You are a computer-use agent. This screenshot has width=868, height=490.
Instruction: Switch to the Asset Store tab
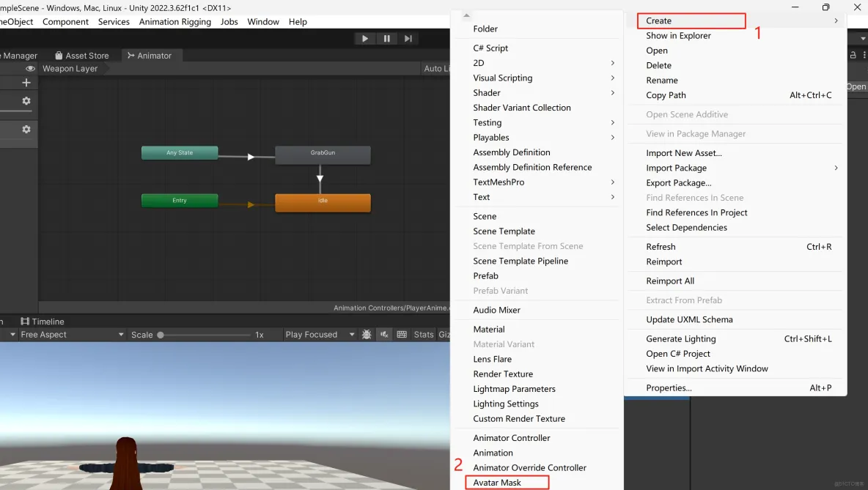pyautogui.click(x=82, y=55)
